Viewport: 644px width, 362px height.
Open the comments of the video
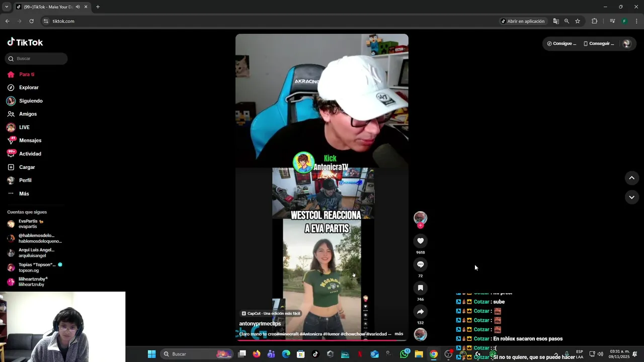point(421,264)
